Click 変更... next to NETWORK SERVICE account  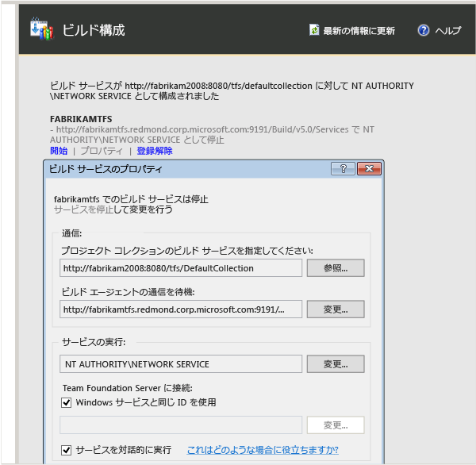336,364
